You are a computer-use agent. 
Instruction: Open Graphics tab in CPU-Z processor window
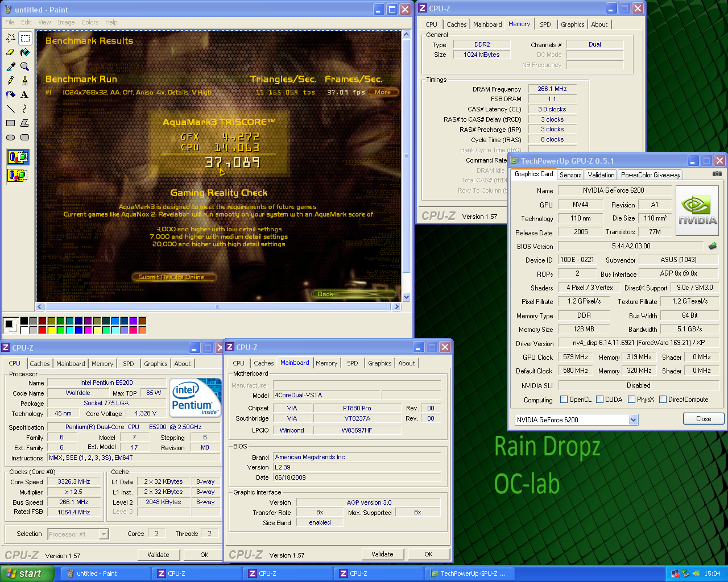click(x=156, y=364)
